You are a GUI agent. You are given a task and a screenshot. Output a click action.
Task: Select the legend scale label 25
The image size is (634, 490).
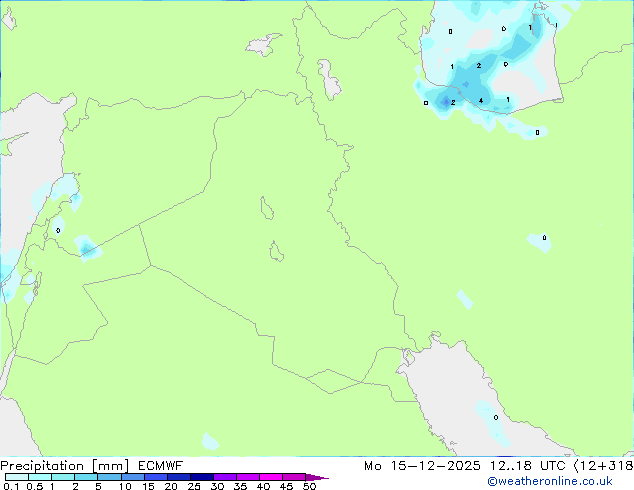tap(194, 486)
